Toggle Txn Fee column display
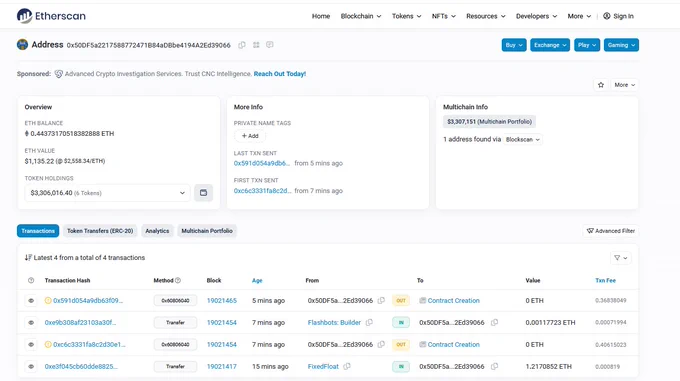Image resolution: width=680 pixels, height=381 pixels. 605,280
